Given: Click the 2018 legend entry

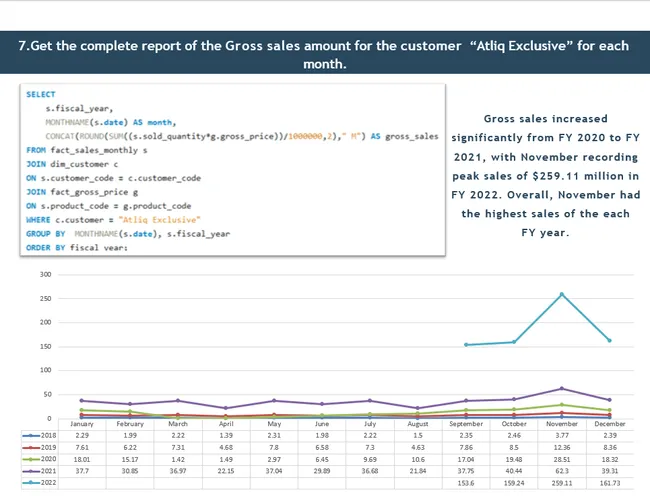Looking at the screenshot, I should (x=39, y=435).
